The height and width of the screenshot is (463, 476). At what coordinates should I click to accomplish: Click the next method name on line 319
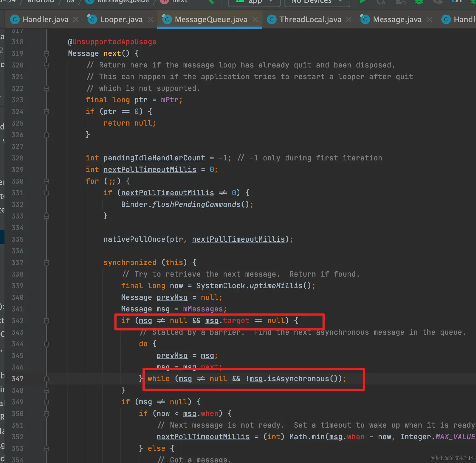[112, 53]
